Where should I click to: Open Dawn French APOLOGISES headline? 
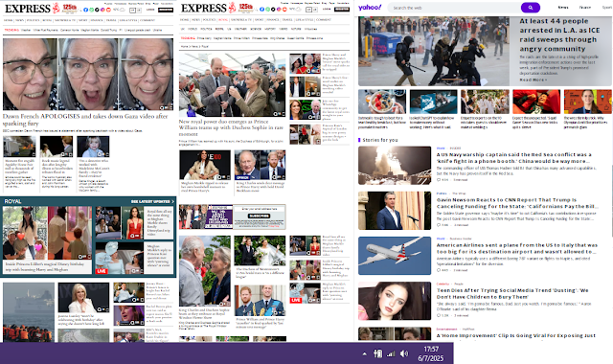pyautogui.click(x=85, y=119)
